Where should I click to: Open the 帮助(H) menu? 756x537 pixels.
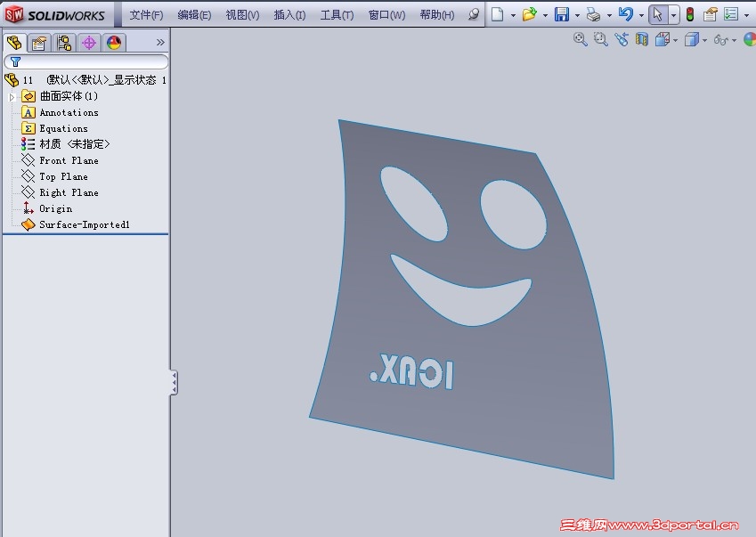[x=437, y=15]
